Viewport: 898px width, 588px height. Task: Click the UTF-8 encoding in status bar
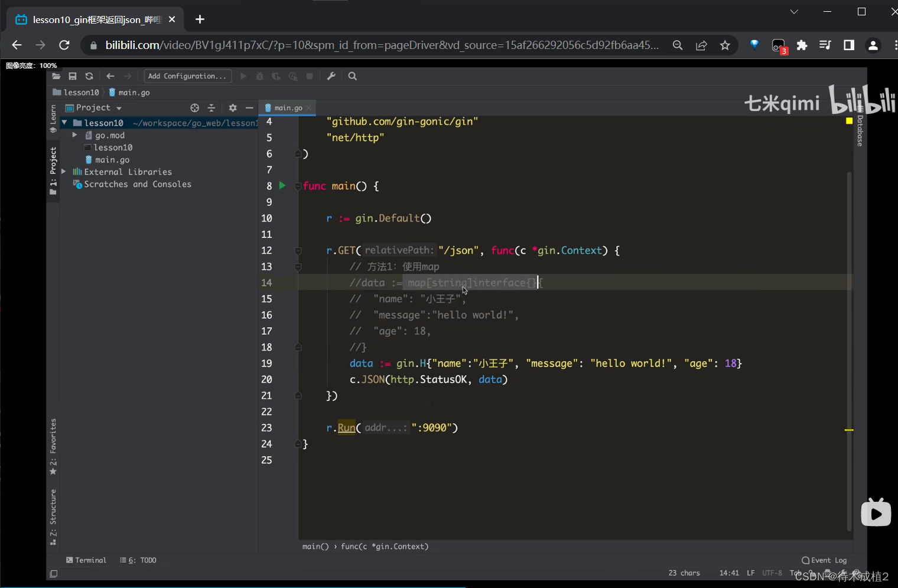pos(772,573)
